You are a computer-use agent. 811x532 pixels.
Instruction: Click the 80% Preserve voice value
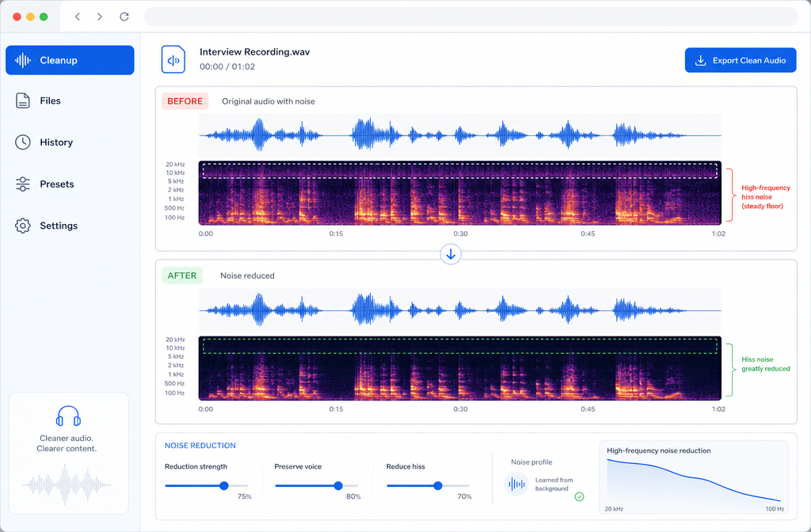click(x=353, y=496)
